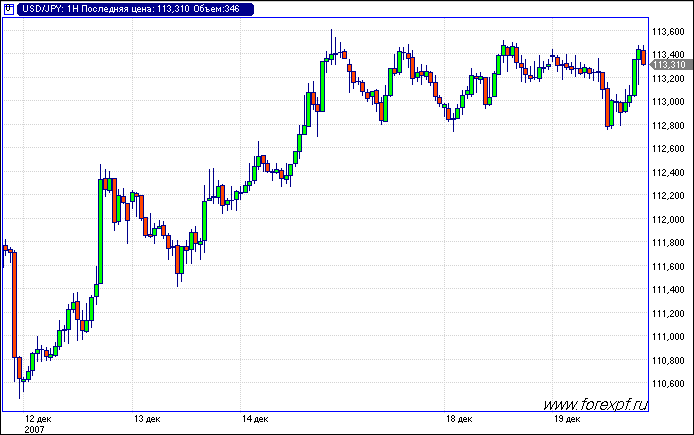Viewport: 694px width, 435px height.
Task: Select the 12 дек date label
Action: click(x=36, y=417)
